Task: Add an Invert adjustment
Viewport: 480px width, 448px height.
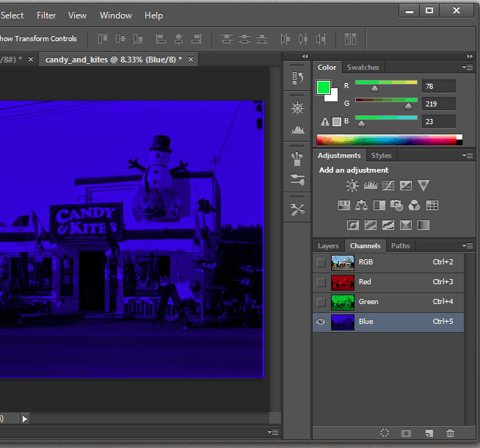Action: tap(352, 225)
